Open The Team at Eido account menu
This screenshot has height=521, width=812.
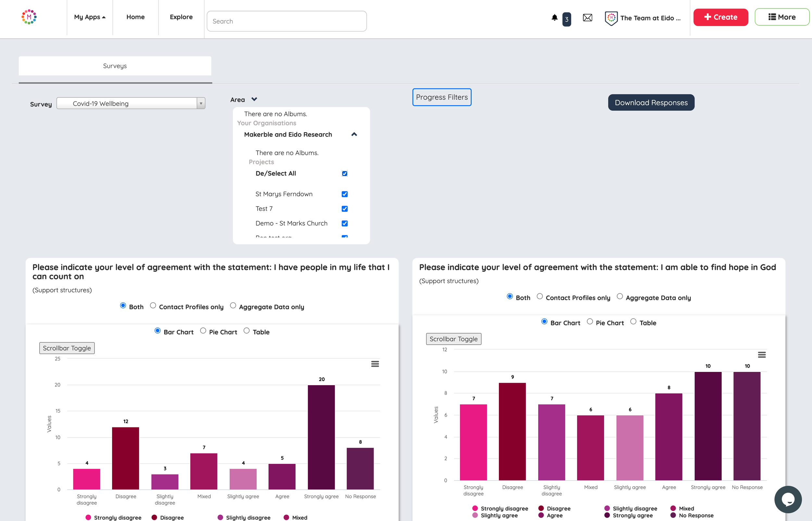[650, 18]
